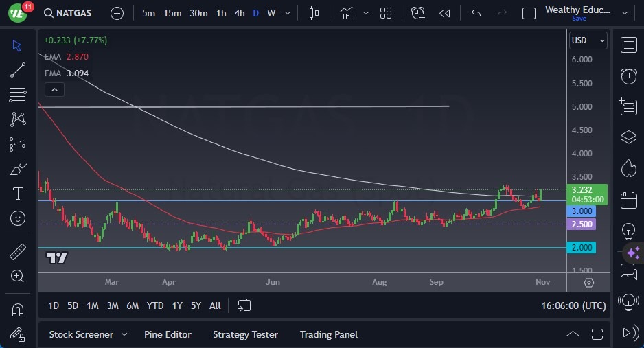The width and height of the screenshot is (644, 348).
Task: Toggle the magnet snap mode
Action: click(18, 310)
